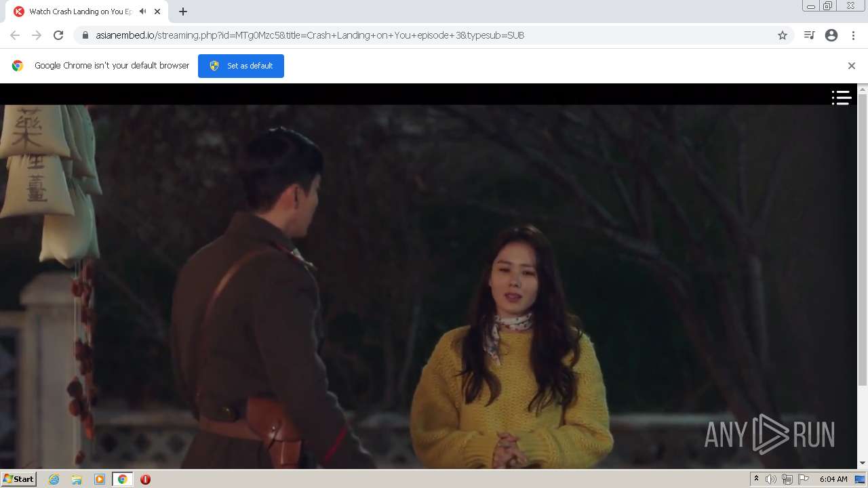
Task: Open the Chrome three-dot menu
Action: coord(853,35)
